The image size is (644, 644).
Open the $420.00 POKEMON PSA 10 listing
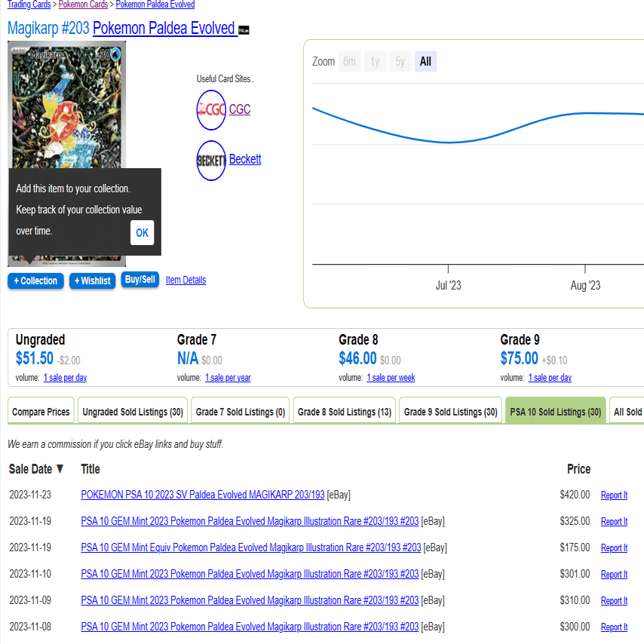203,495
